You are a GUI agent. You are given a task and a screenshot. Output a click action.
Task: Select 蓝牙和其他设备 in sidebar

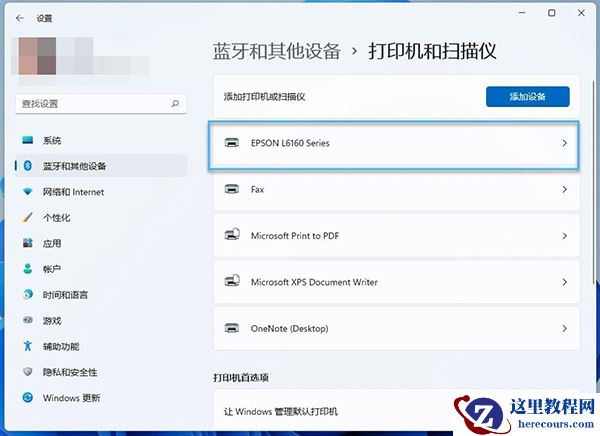tap(101, 166)
